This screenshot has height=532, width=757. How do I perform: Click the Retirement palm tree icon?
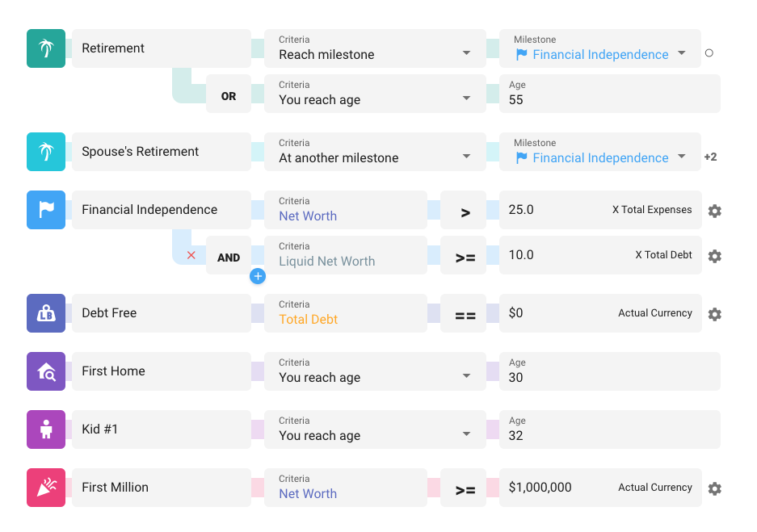pos(46,48)
